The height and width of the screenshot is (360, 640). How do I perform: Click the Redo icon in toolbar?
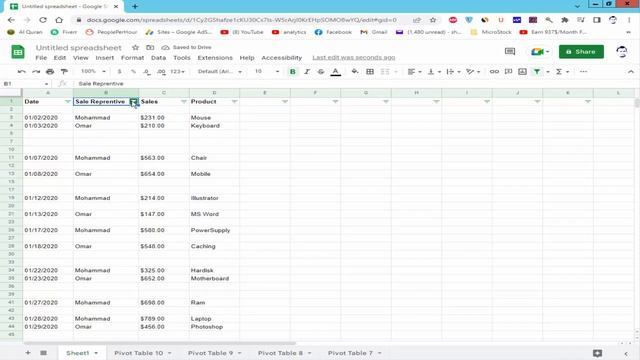pos(36,71)
